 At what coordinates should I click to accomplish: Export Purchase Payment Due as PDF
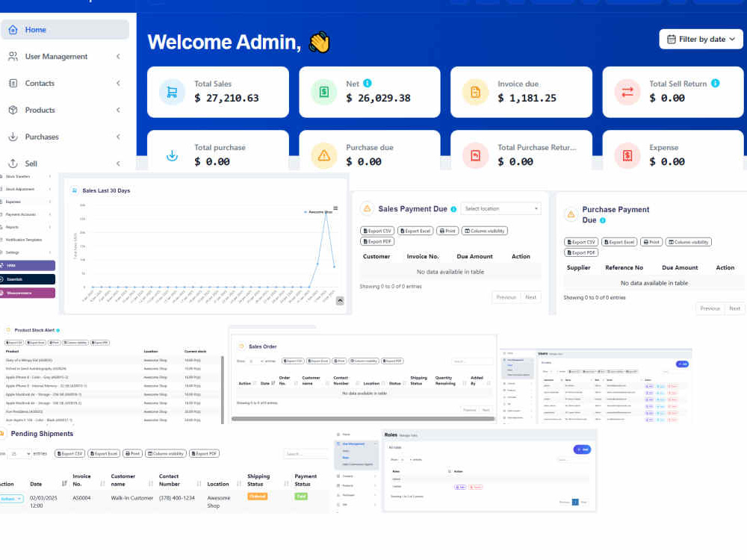tap(580, 253)
